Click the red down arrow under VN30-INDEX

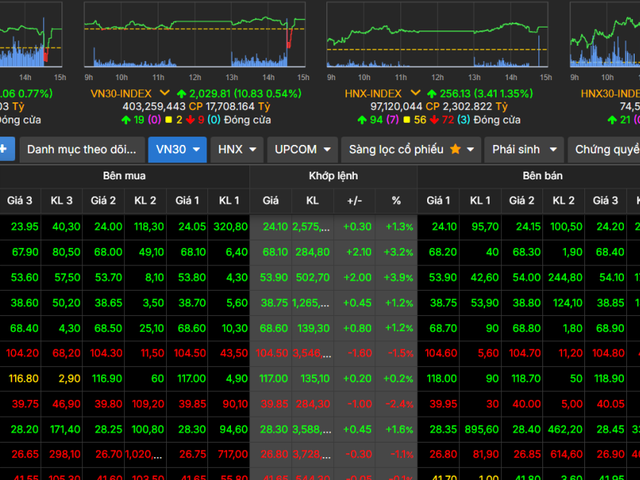pos(188,120)
